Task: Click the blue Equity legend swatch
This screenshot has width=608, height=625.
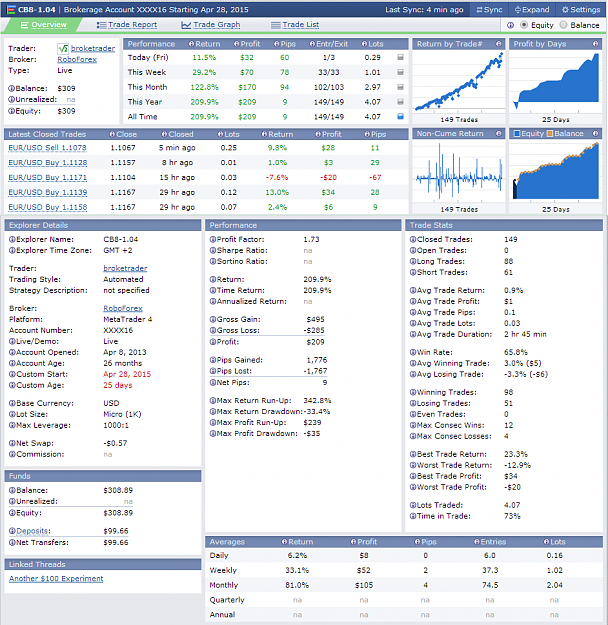Action: click(517, 134)
